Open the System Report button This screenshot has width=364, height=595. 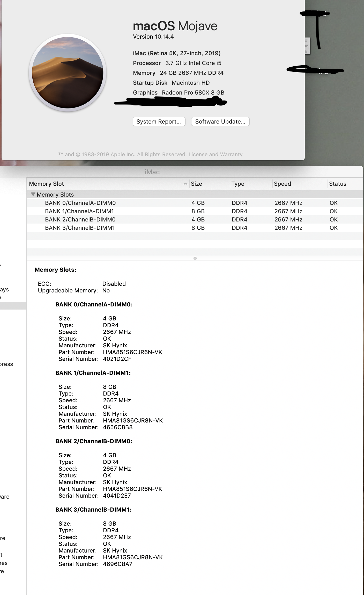[159, 122]
